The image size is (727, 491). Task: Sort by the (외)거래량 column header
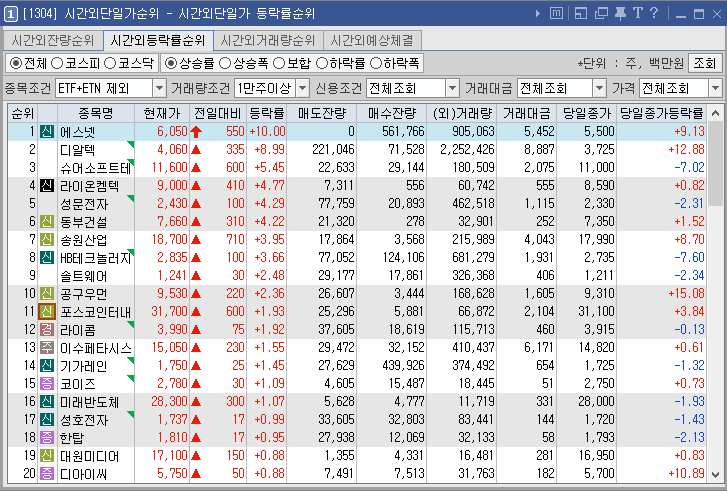(462, 113)
